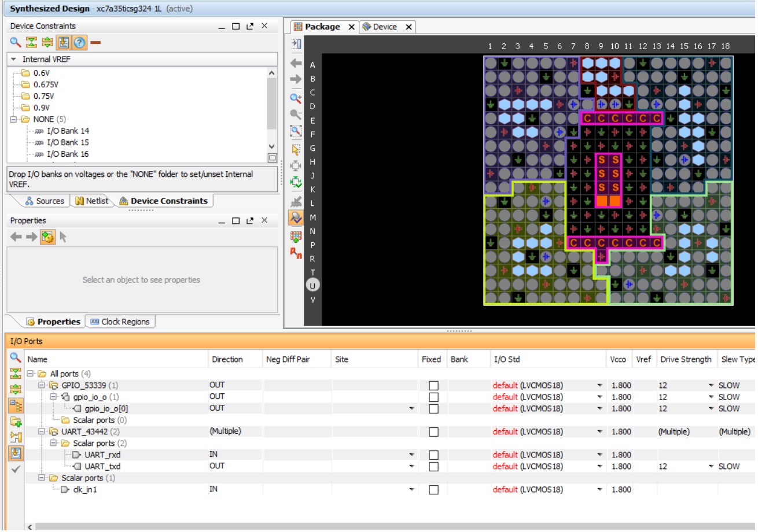Screen dimensions: 758x532
Task: Check the Fixed box for clk_in1
Action: 433,490
